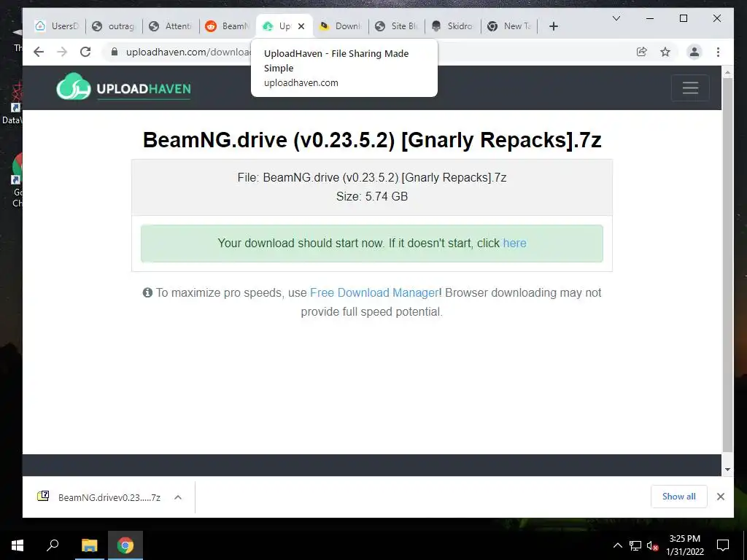
Task: Close the downloads bar
Action: 720,497
